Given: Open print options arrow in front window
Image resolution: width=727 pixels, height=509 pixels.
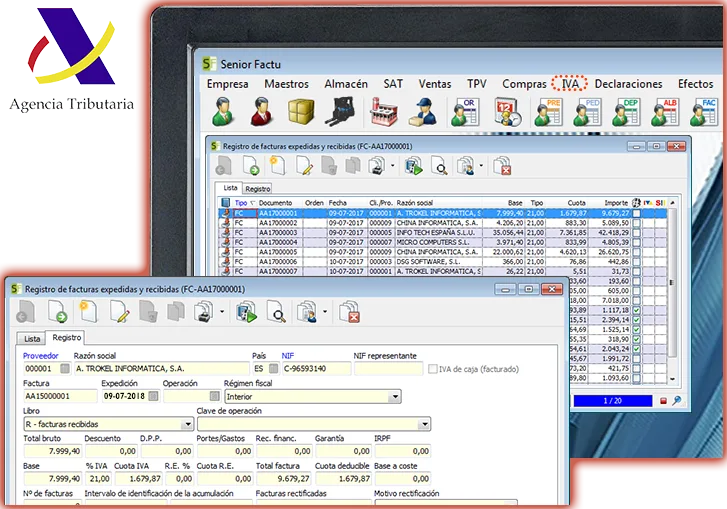Looking at the screenshot, I should [x=222, y=312].
